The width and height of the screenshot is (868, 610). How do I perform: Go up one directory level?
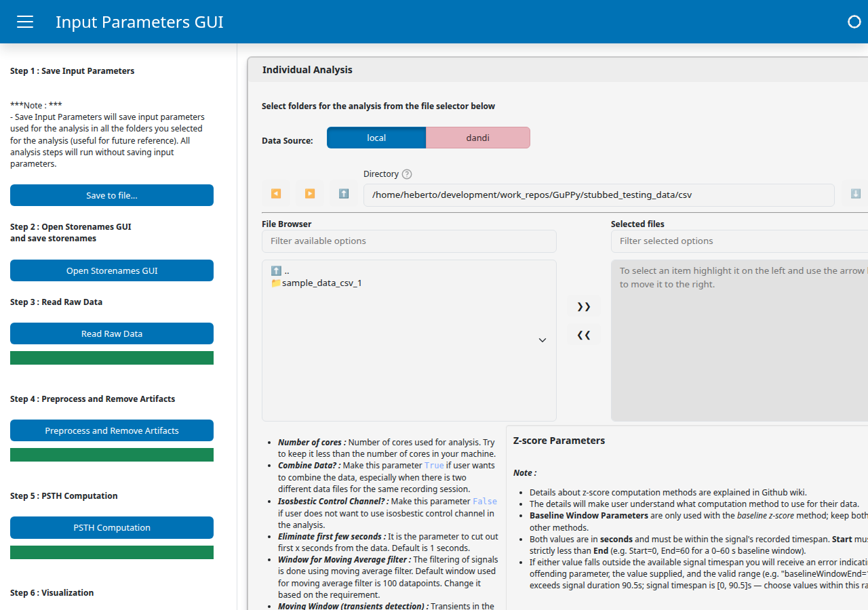tap(344, 194)
